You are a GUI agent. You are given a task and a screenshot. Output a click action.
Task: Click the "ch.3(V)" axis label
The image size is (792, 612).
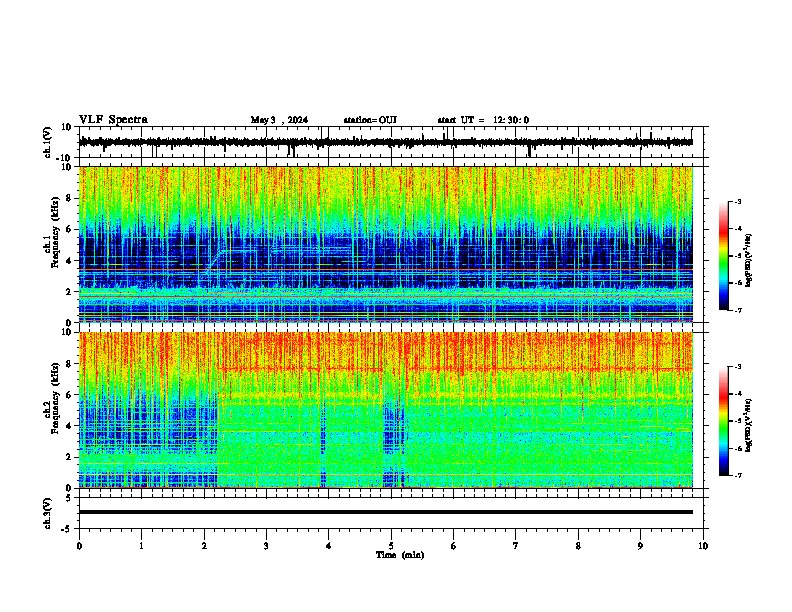[47, 513]
